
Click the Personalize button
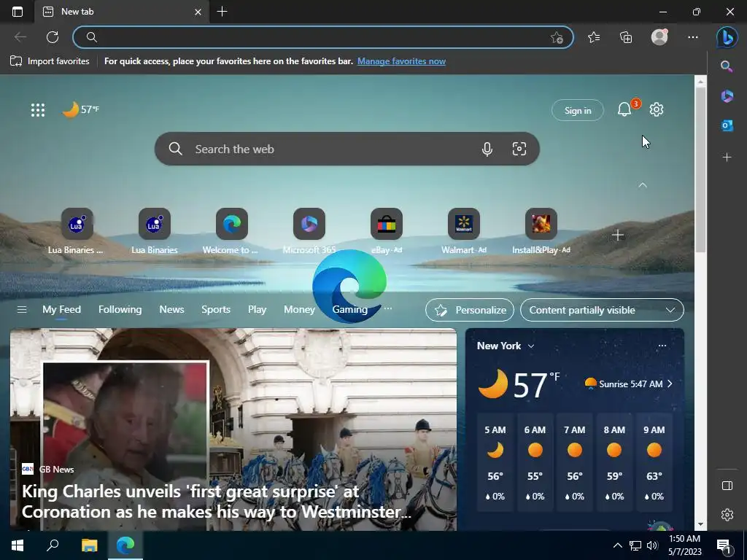tap(470, 310)
